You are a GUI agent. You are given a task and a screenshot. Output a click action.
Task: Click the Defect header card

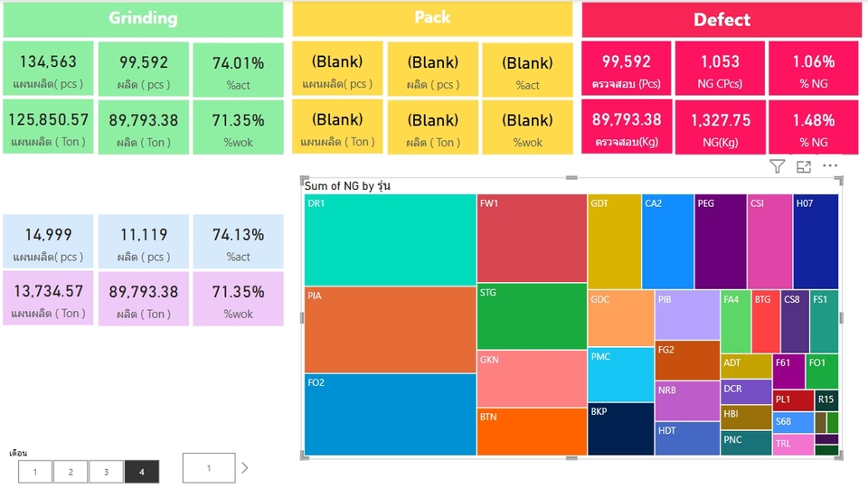(x=722, y=20)
